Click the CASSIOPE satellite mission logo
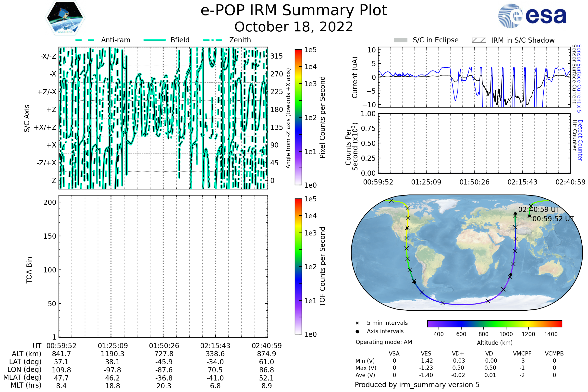 coord(65,18)
